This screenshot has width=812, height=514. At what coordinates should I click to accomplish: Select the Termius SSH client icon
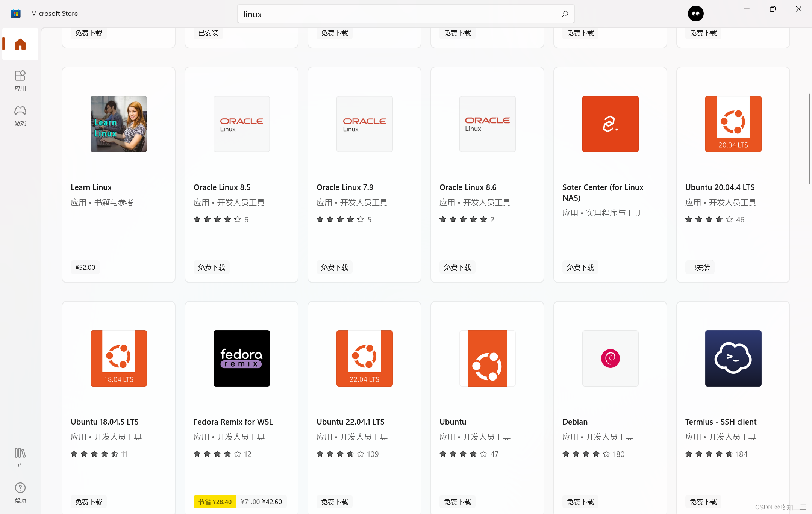tap(733, 358)
